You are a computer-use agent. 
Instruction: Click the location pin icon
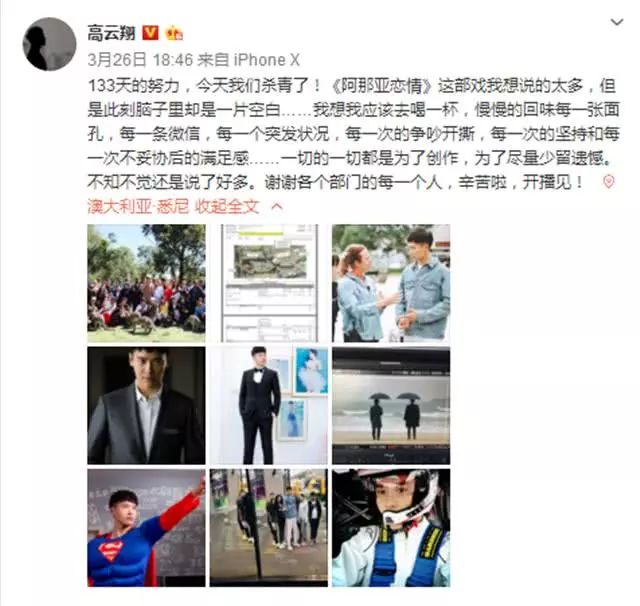[x=609, y=182]
